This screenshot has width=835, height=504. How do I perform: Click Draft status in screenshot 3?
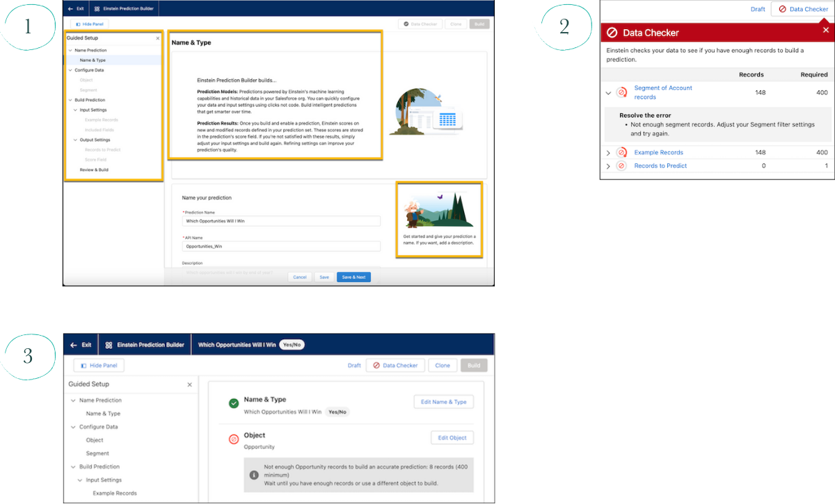pos(354,365)
